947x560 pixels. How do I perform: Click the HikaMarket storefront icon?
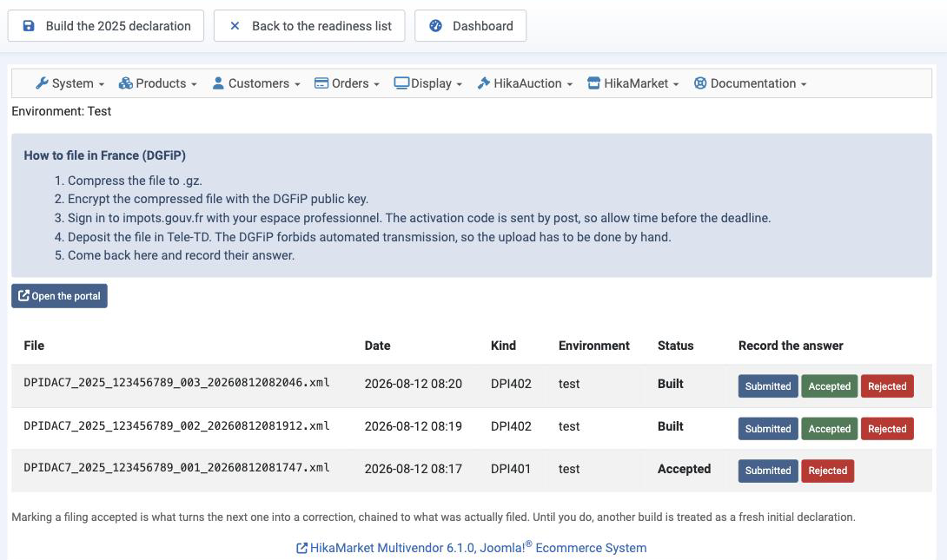coord(593,83)
